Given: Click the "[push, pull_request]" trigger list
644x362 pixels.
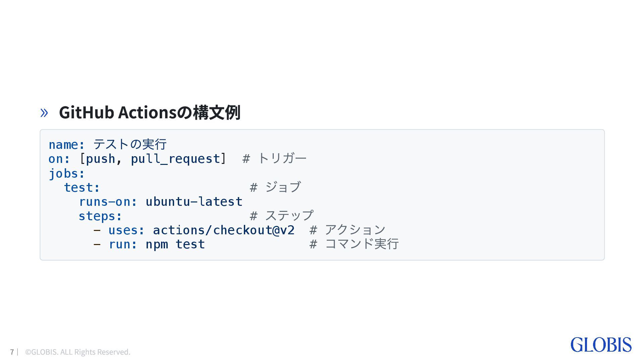Looking at the screenshot, I should pos(153,159).
